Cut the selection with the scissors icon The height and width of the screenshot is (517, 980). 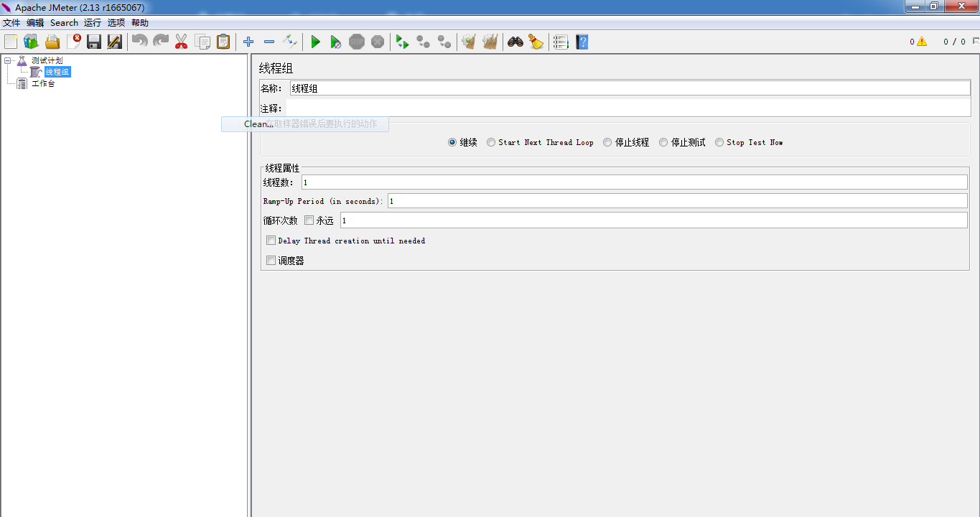(182, 42)
